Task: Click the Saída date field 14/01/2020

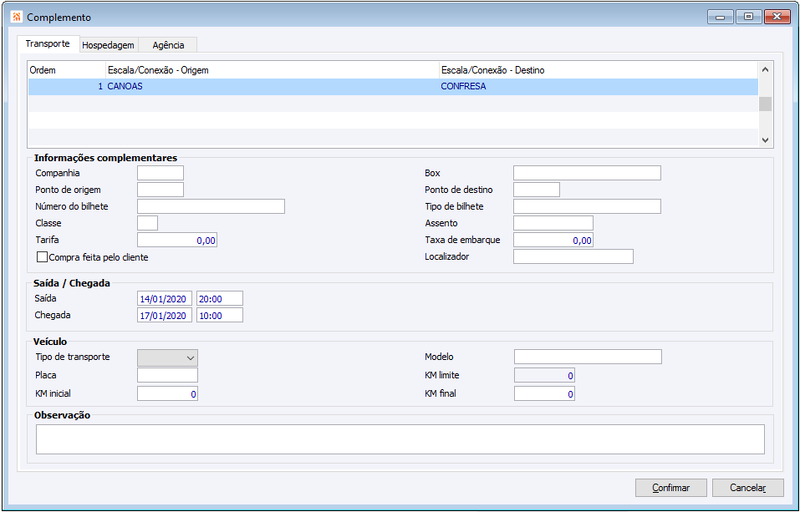Action: (164, 299)
